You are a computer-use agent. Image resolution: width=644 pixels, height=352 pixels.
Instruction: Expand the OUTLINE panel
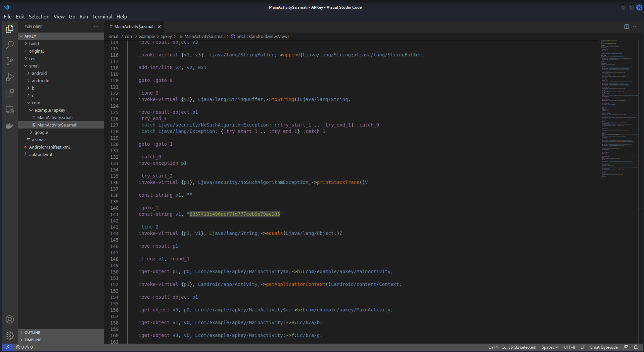coord(61,333)
